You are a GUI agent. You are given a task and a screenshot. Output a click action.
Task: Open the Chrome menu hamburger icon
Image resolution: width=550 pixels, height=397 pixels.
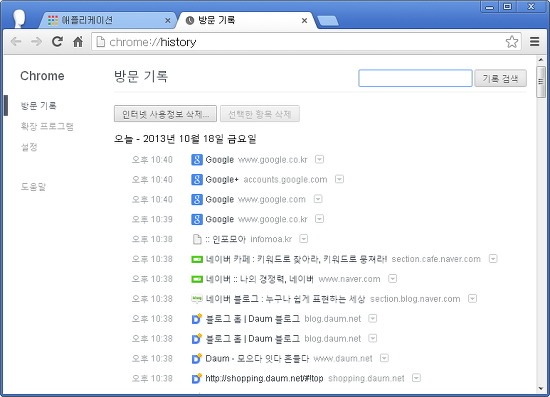click(x=535, y=42)
